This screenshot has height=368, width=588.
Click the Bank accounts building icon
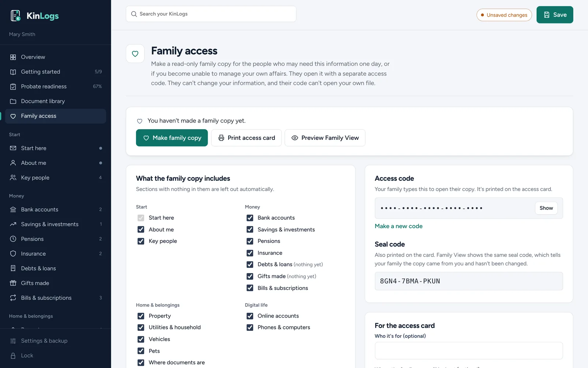tap(13, 210)
